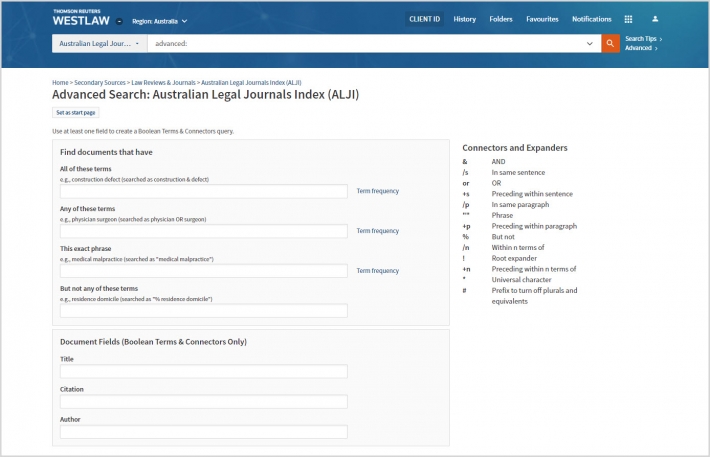Click the * Universal character entry
The image size is (710, 457).
507,280
